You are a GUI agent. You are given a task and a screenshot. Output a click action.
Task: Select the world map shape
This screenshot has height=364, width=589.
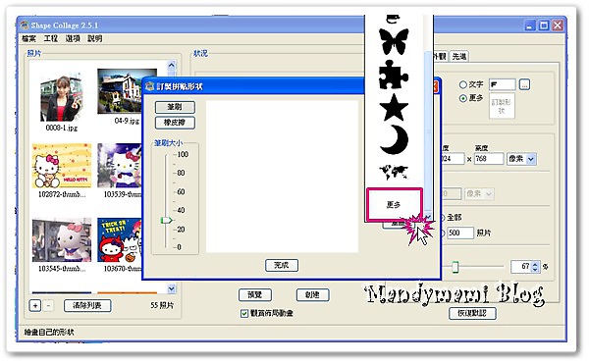394,172
